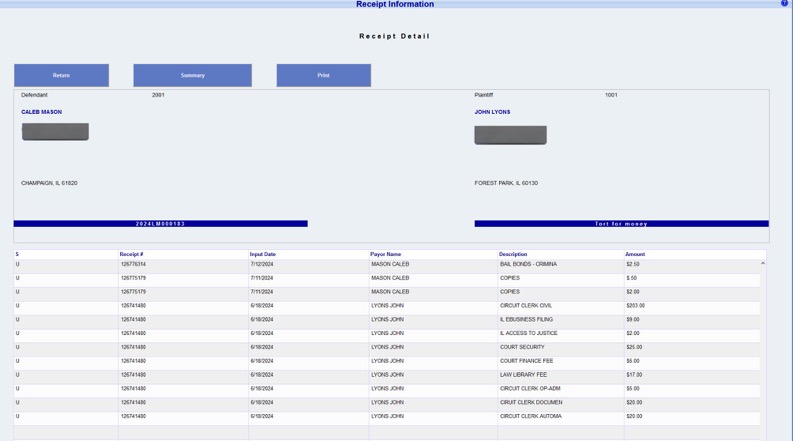
Task: Click the Print button
Action: [324, 75]
